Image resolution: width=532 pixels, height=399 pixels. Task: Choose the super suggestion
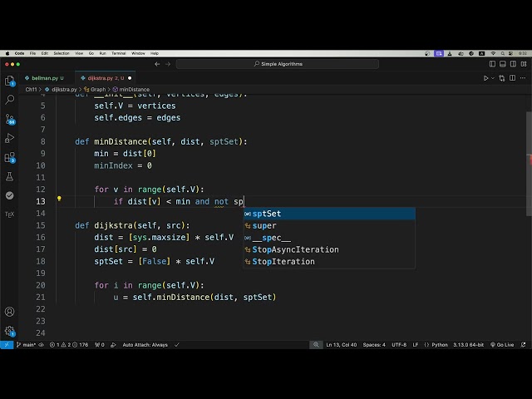(x=329, y=225)
